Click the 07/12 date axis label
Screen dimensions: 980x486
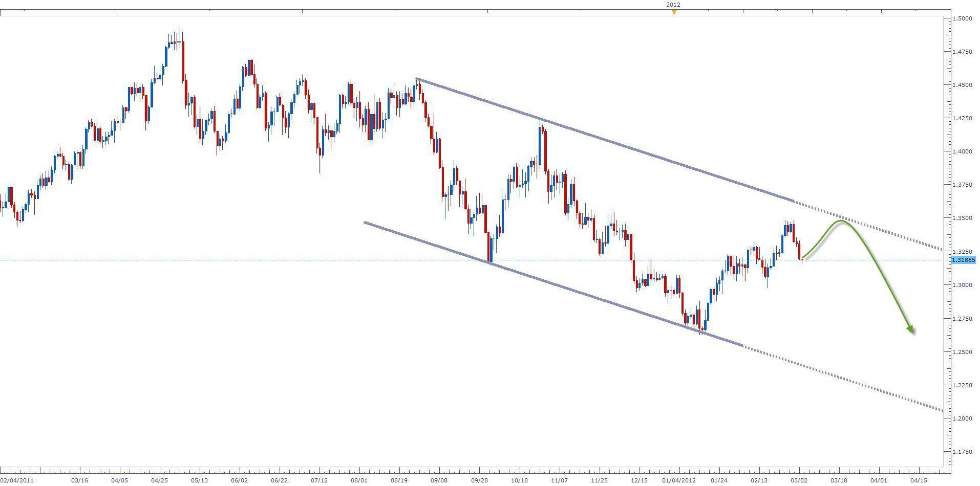click(319, 480)
